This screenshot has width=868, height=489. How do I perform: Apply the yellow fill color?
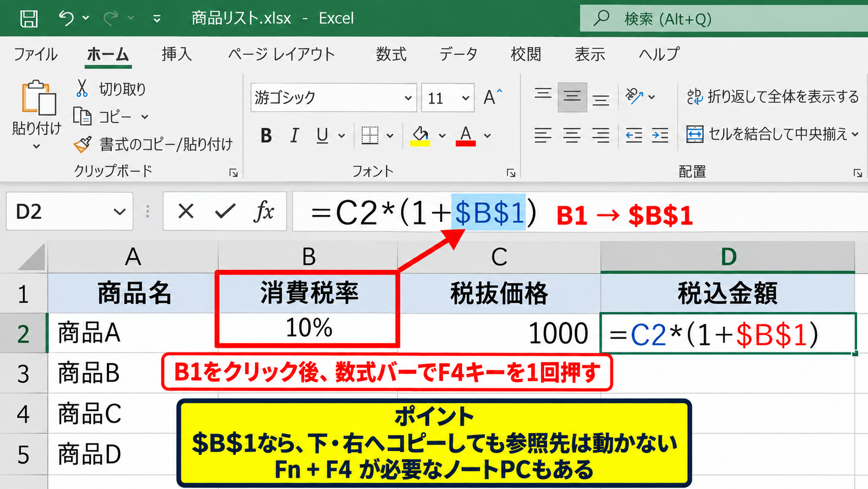(x=420, y=136)
